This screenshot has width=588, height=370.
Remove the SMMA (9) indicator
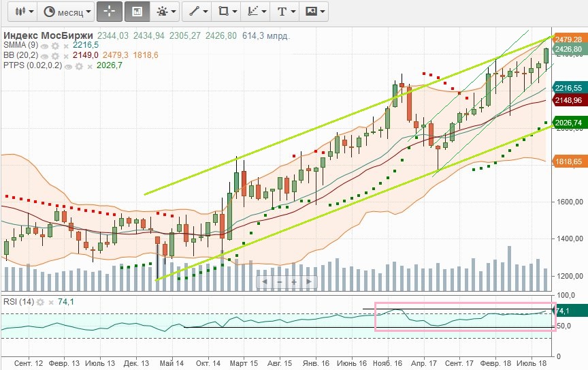(x=66, y=46)
